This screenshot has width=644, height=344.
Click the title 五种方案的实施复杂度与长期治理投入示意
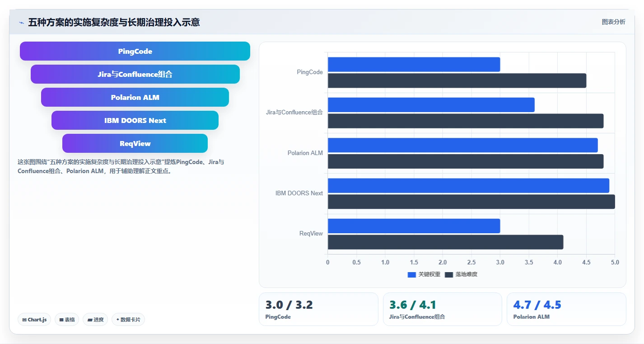pos(114,22)
